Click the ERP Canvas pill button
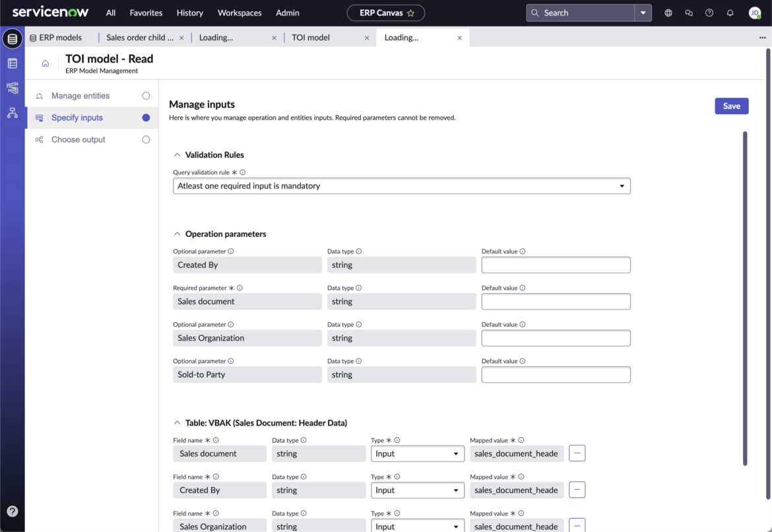 click(385, 13)
